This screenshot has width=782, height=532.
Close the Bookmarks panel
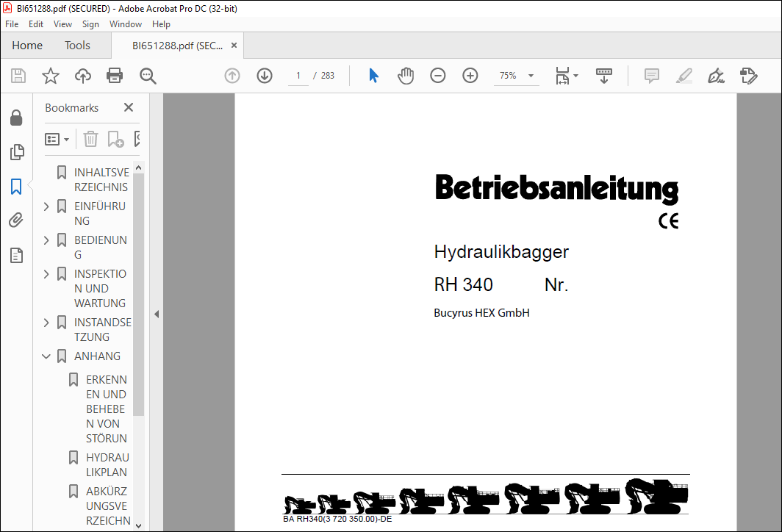point(128,107)
